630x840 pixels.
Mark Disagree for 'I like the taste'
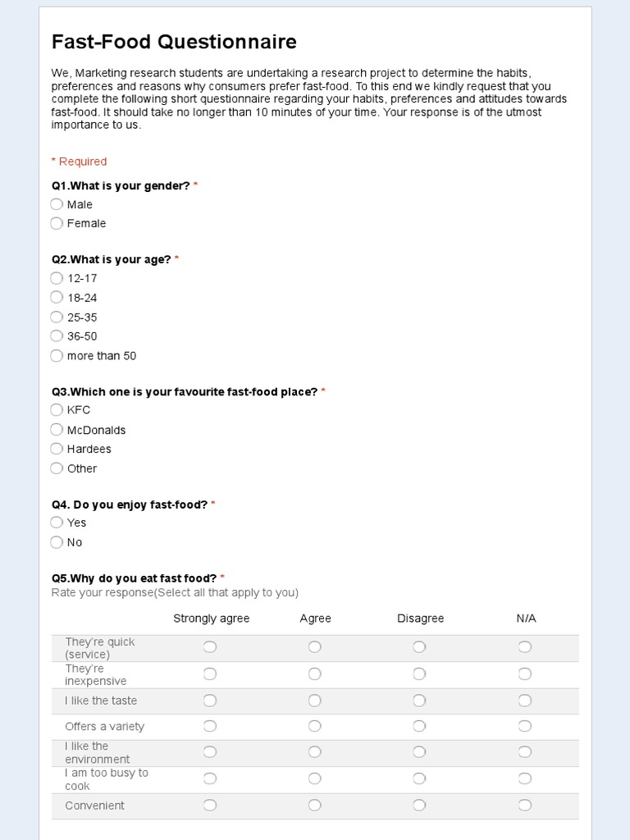[419, 701]
